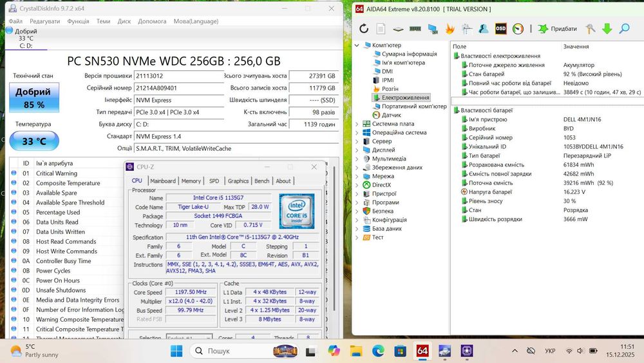Open the OSD panel icon in AIDA64
644x363 pixels.
pyautogui.click(x=500, y=29)
